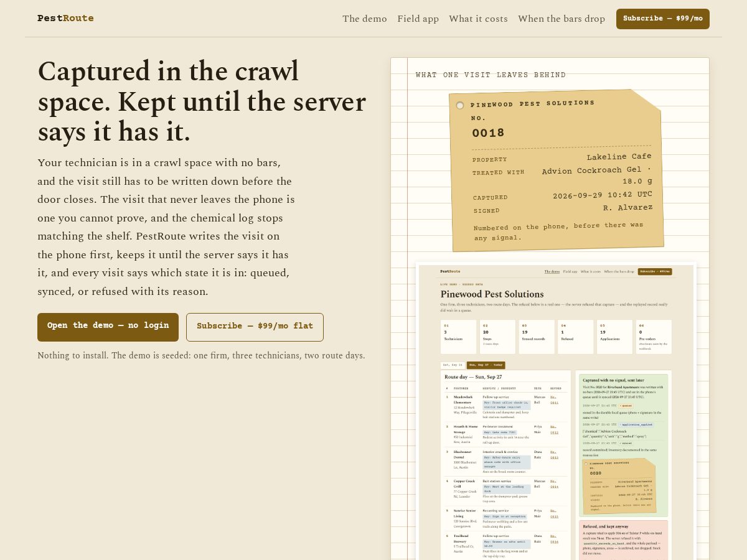
Task: Go to the "Field app" nav item
Action: [x=418, y=19]
